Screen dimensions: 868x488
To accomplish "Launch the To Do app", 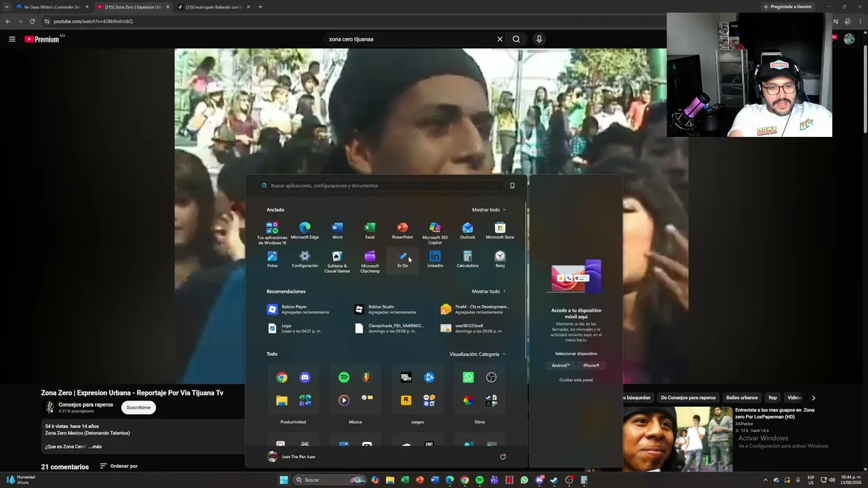I will (x=402, y=259).
